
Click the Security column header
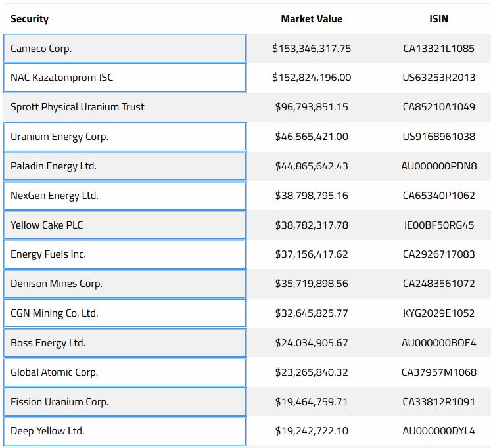coord(30,19)
